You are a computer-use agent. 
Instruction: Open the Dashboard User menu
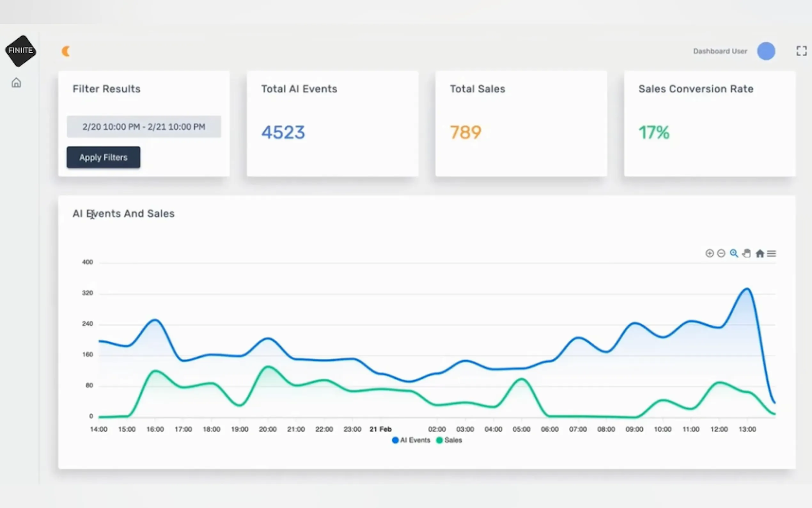[x=720, y=52]
